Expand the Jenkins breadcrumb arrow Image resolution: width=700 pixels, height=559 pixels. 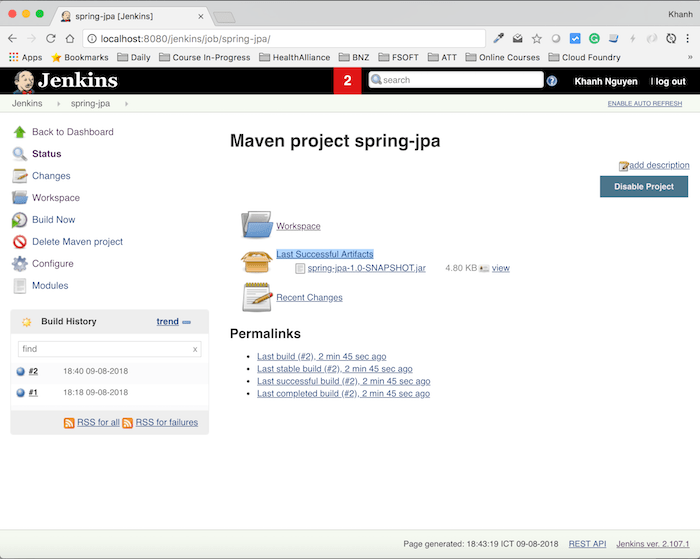tap(58, 104)
